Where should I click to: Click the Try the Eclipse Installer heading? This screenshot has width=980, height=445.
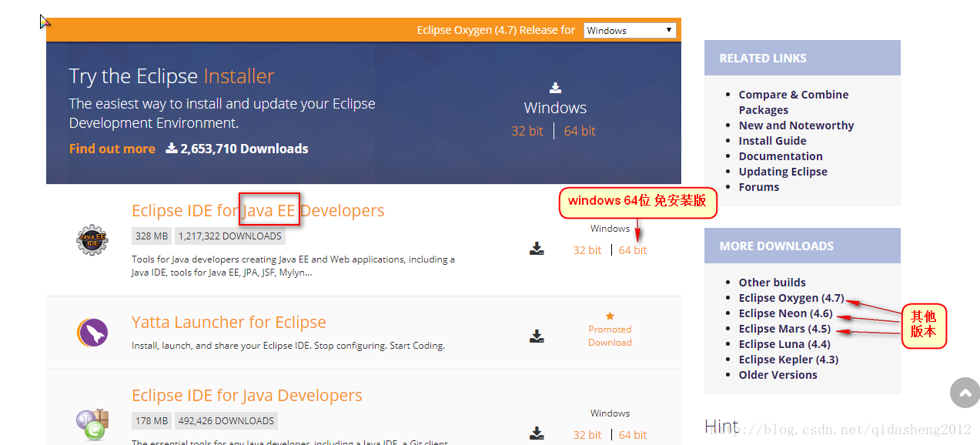172,76
